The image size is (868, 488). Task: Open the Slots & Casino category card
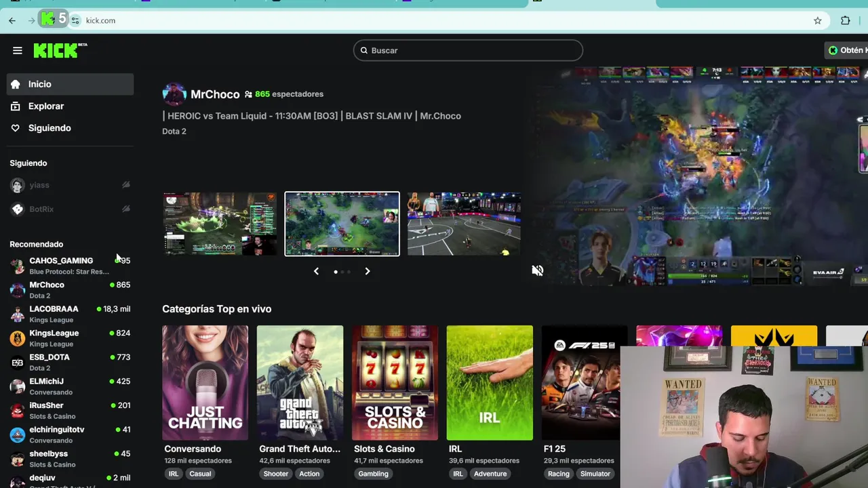tap(395, 382)
